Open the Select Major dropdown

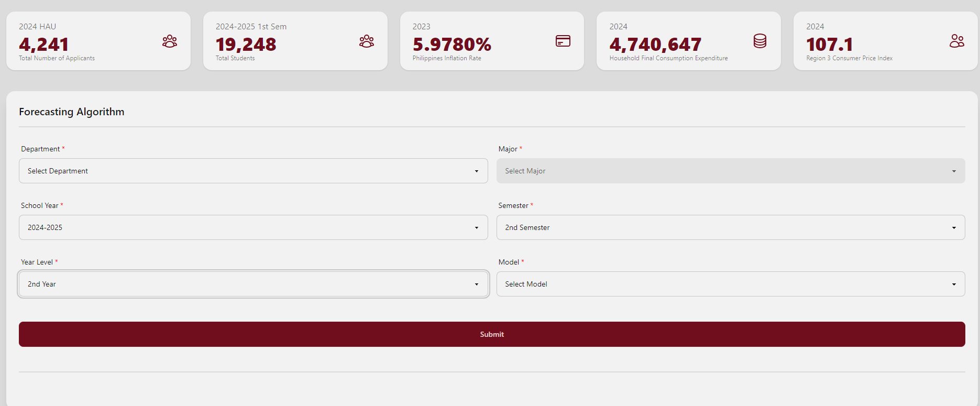coord(730,171)
